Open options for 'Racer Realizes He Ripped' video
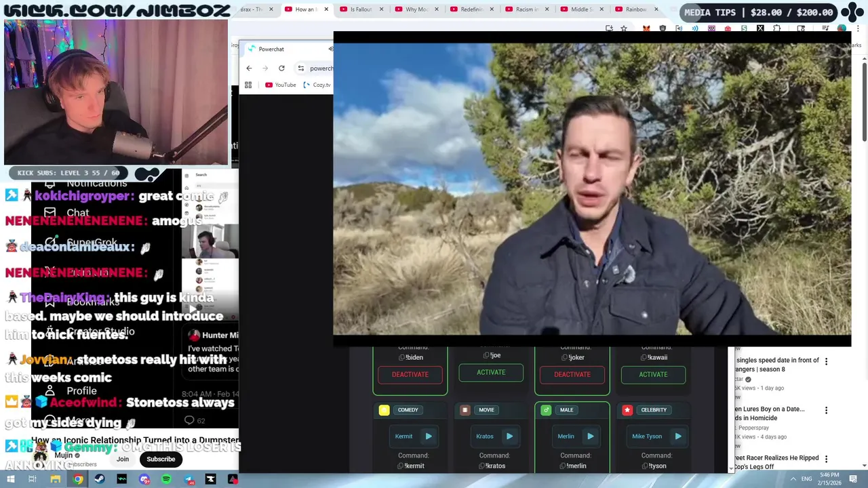Viewport: 868px width, 488px height. (826, 460)
